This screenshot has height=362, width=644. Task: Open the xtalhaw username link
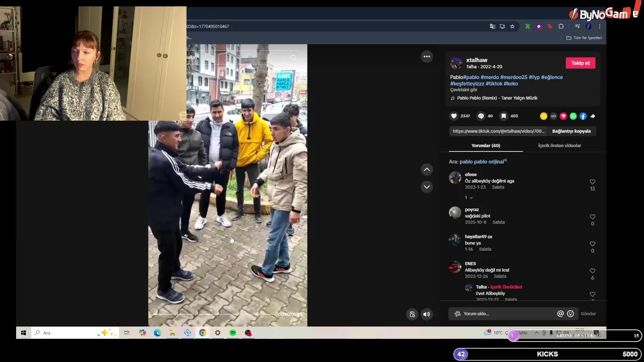(476, 60)
